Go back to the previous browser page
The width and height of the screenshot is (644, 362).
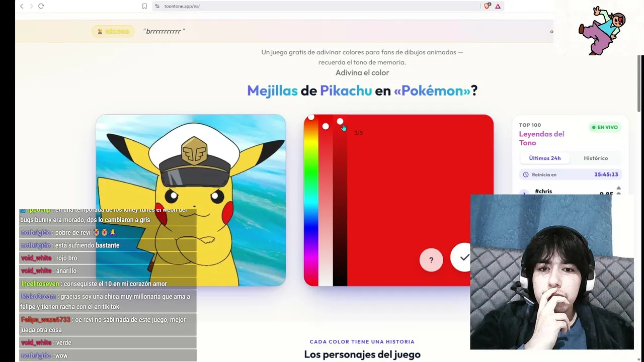pyautogui.click(x=22, y=6)
